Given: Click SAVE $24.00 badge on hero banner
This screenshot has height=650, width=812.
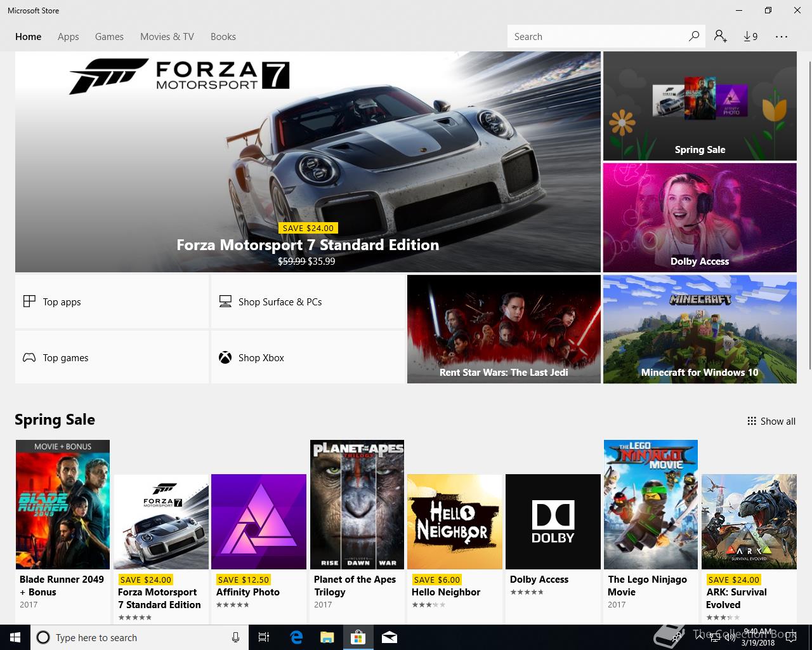Looking at the screenshot, I should tap(308, 228).
